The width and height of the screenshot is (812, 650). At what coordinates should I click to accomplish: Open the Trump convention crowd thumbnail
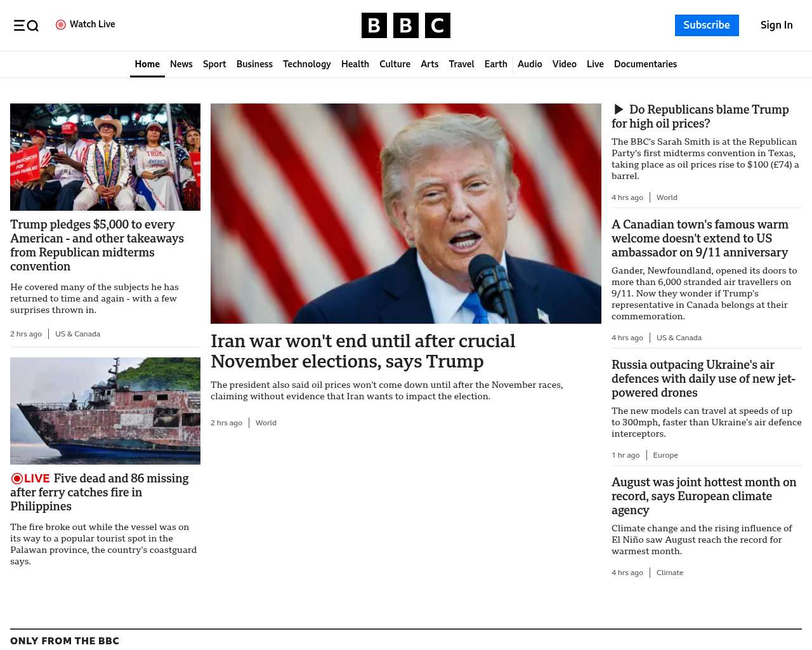pos(105,157)
